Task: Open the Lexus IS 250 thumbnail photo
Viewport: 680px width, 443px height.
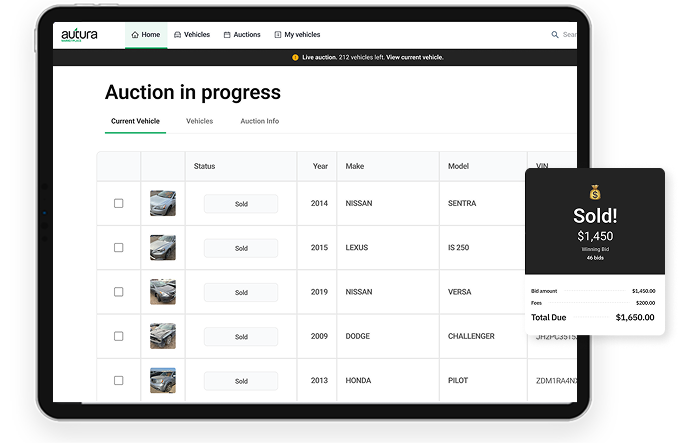Action: [x=163, y=248]
